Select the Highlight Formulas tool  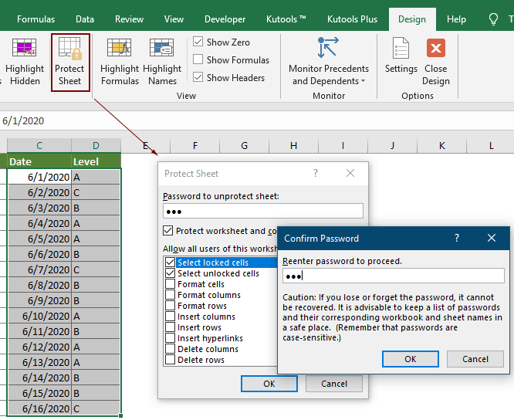(120, 62)
